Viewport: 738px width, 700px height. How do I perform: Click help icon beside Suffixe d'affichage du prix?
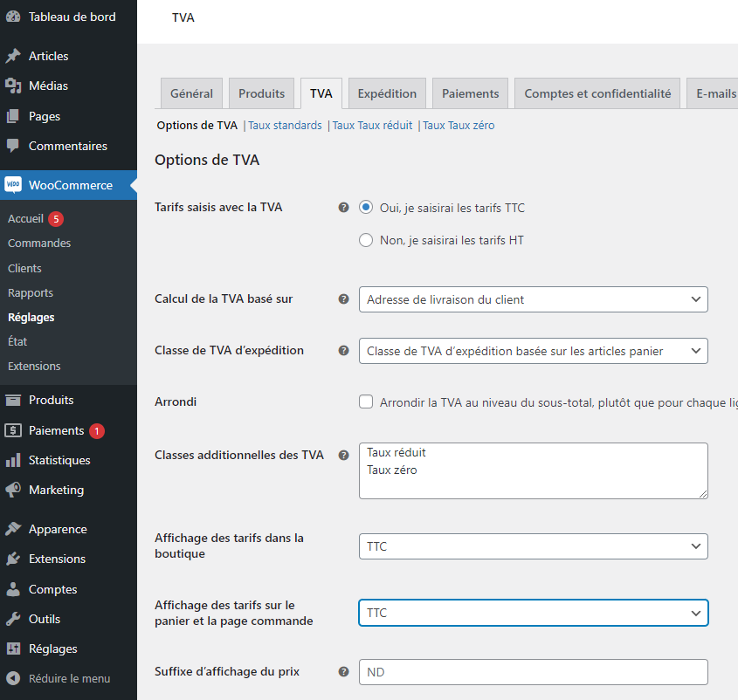343,672
